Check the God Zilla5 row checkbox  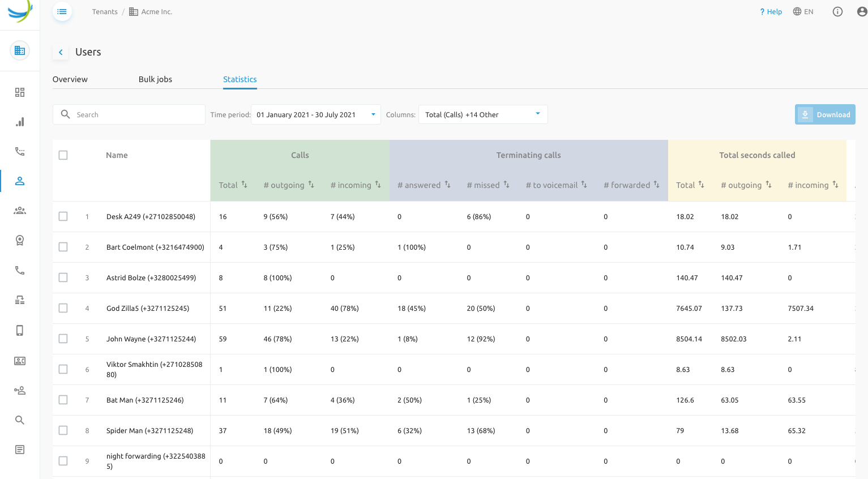click(x=63, y=308)
